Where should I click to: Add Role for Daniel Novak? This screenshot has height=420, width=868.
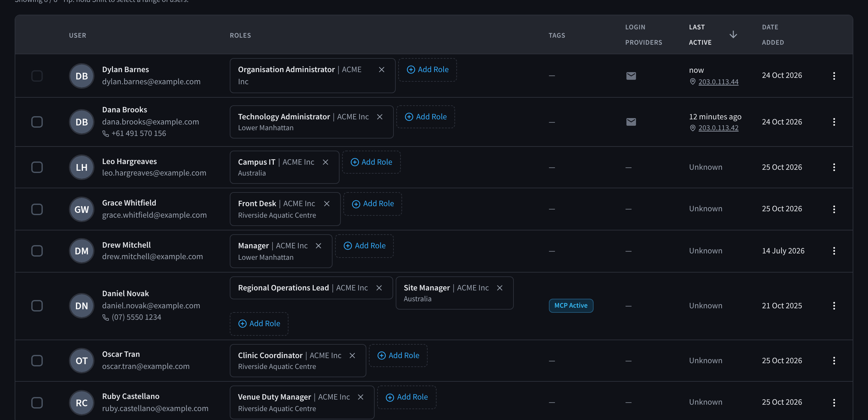tap(259, 324)
